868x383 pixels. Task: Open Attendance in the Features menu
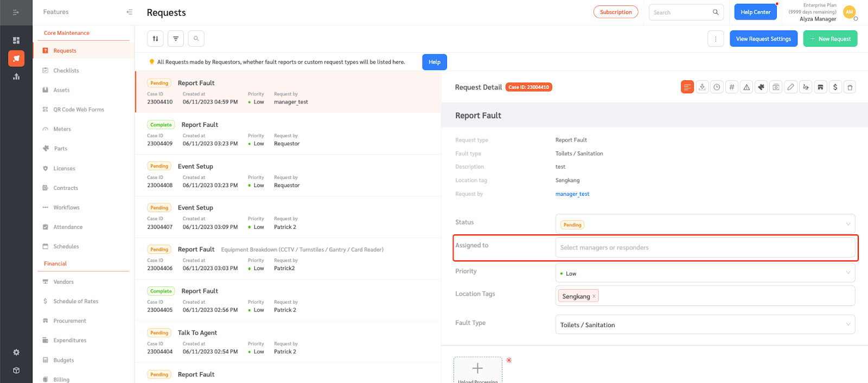coord(68,227)
